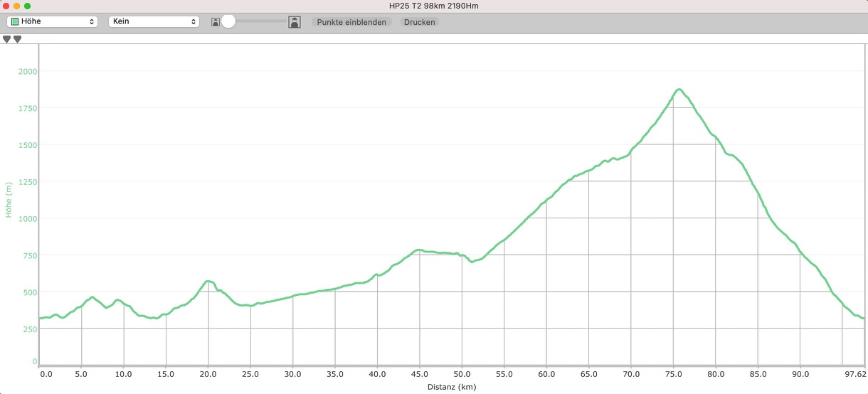Open the Kein secondary series dropdown
868x394 pixels.
[x=153, y=22]
